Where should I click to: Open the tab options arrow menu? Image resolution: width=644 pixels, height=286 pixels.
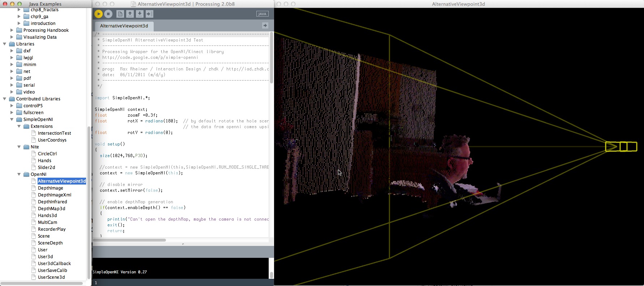[265, 26]
